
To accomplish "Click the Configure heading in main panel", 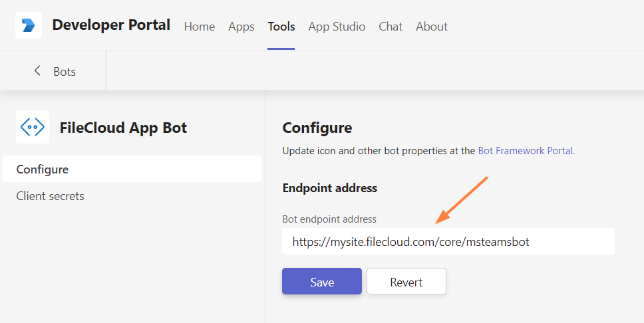I will [x=317, y=128].
